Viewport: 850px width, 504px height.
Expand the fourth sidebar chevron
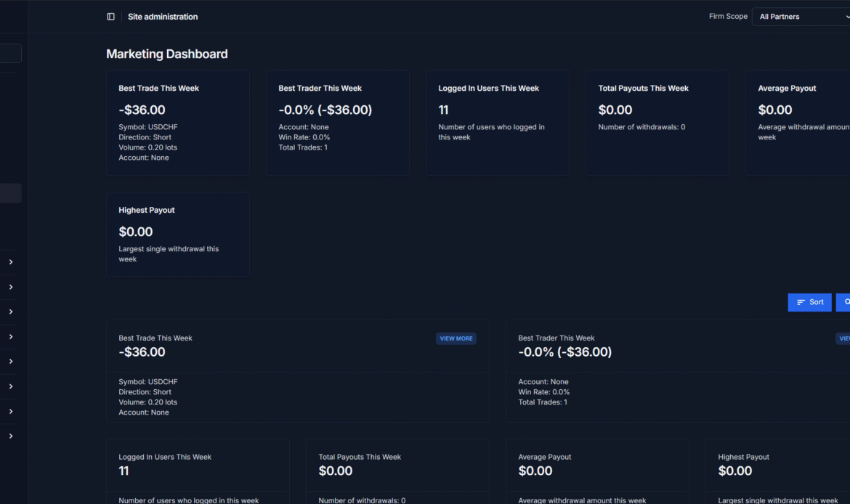[11, 337]
